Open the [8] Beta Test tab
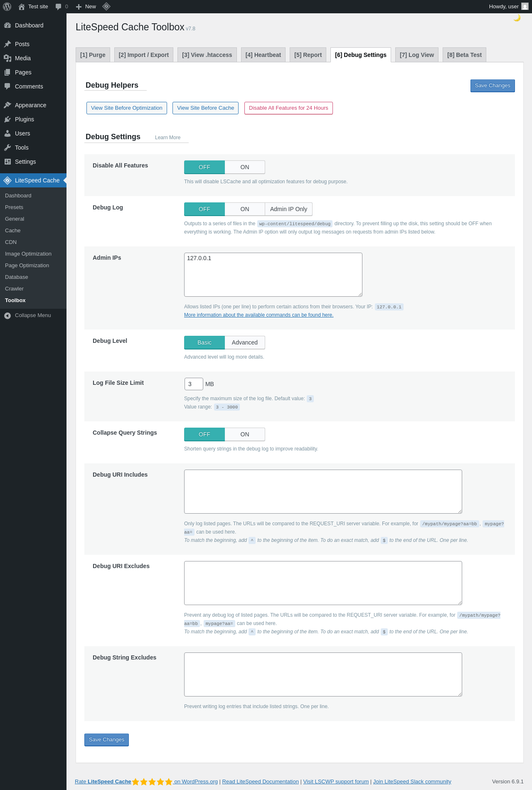532x790 pixels. pyautogui.click(x=464, y=55)
